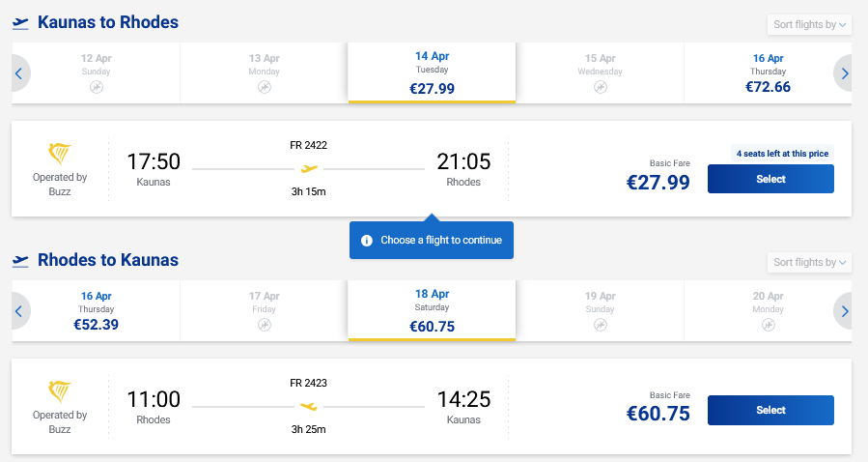868x462 pixels.
Task: Switch outbound date to 16 Apr €72.66
Action: (x=768, y=72)
